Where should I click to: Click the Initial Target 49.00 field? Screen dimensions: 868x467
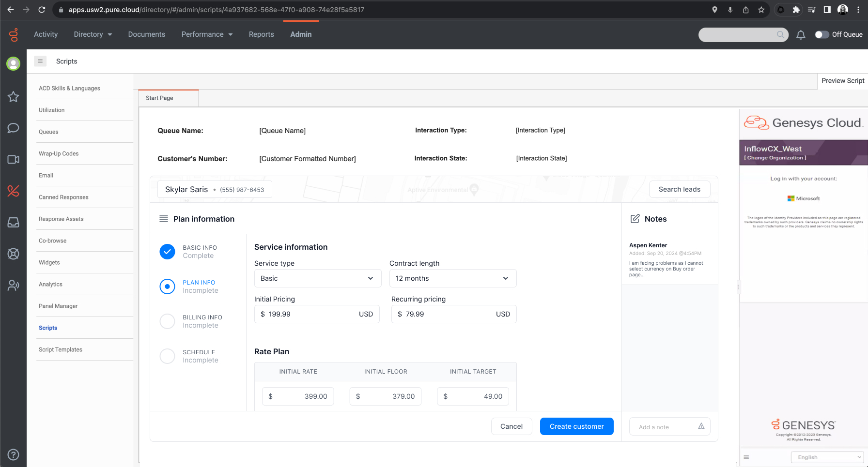473,396
